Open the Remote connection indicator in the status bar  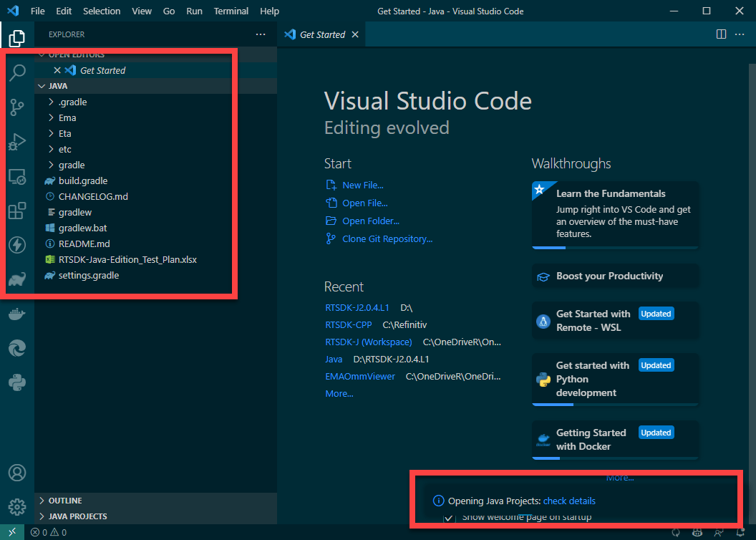(x=11, y=532)
